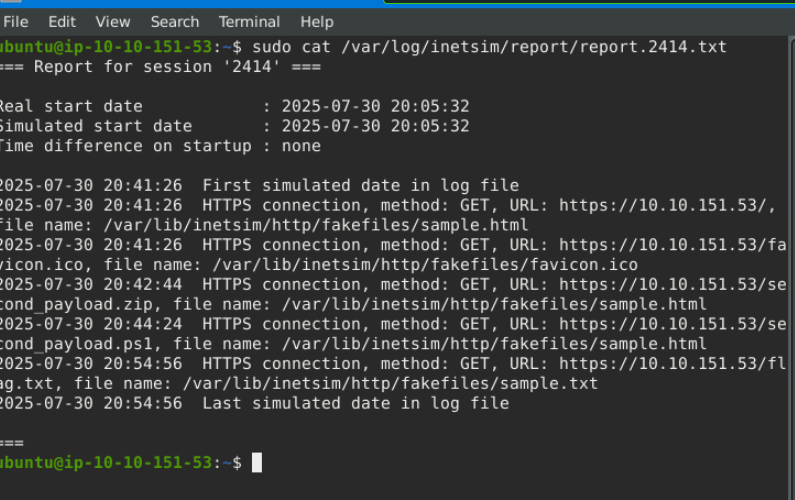Click the block cursor at the prompt

coord(257,462)
